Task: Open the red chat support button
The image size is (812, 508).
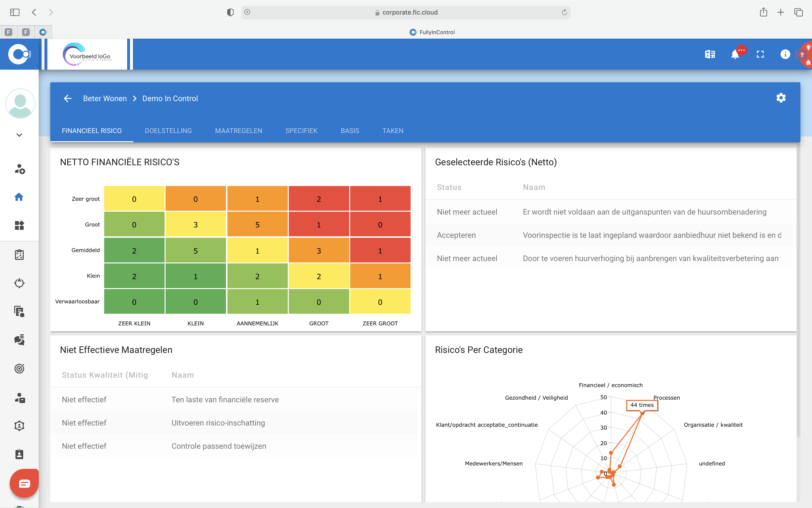Action: (24, 483)
